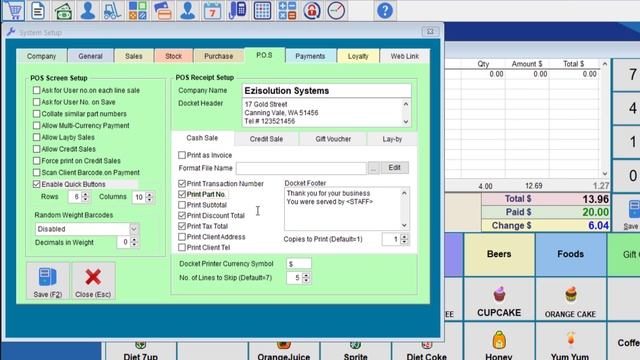Open the Web Link tab
Viewport: 640px width, 360px height.
404,56
